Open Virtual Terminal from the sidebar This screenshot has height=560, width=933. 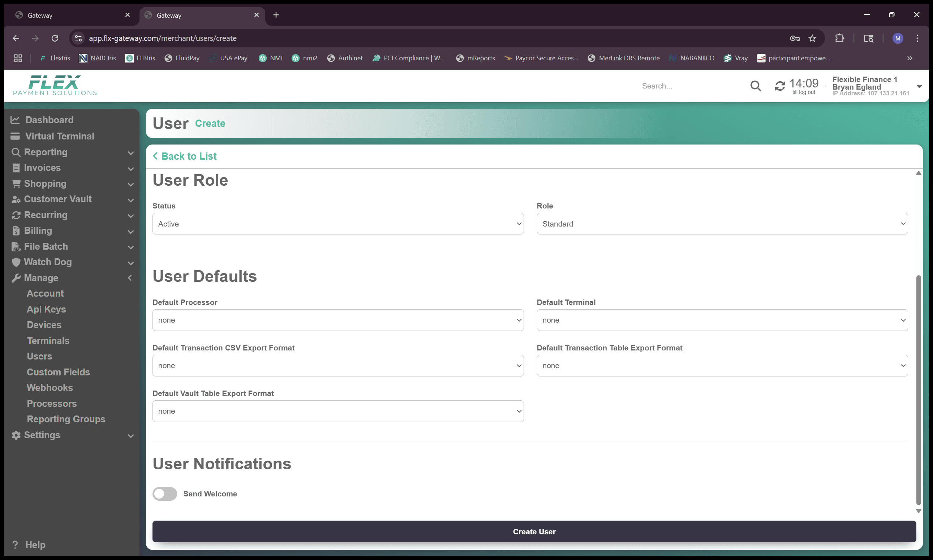(x=52, y=136)
